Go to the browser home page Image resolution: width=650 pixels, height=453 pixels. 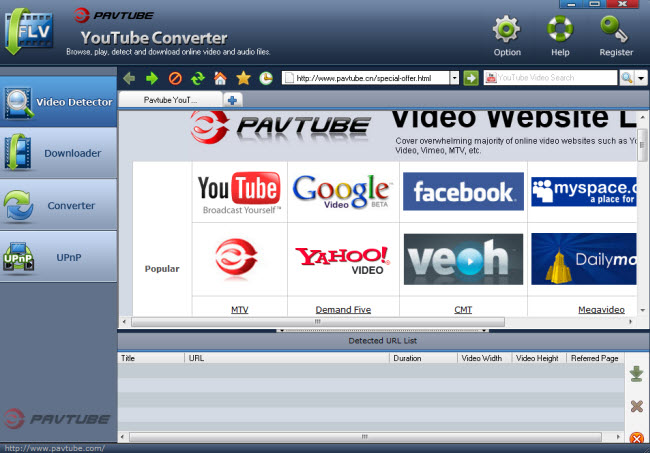click(220, 78)
